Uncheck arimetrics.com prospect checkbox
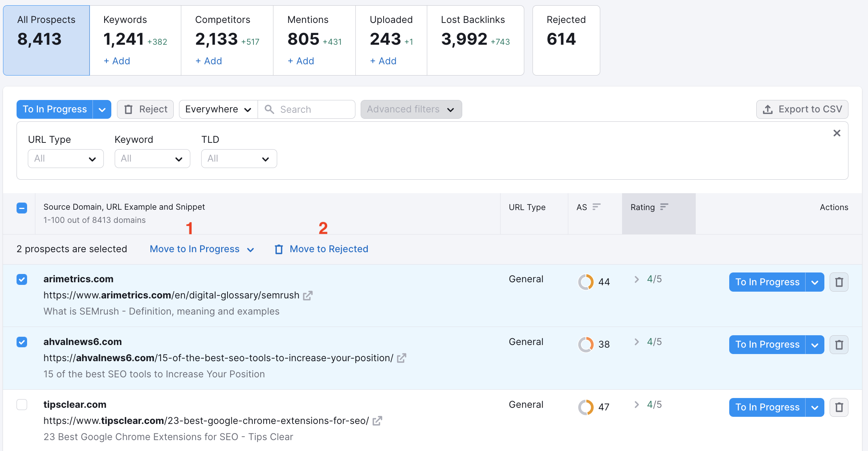This screenshot has height=451, width=868. point(22,279)
